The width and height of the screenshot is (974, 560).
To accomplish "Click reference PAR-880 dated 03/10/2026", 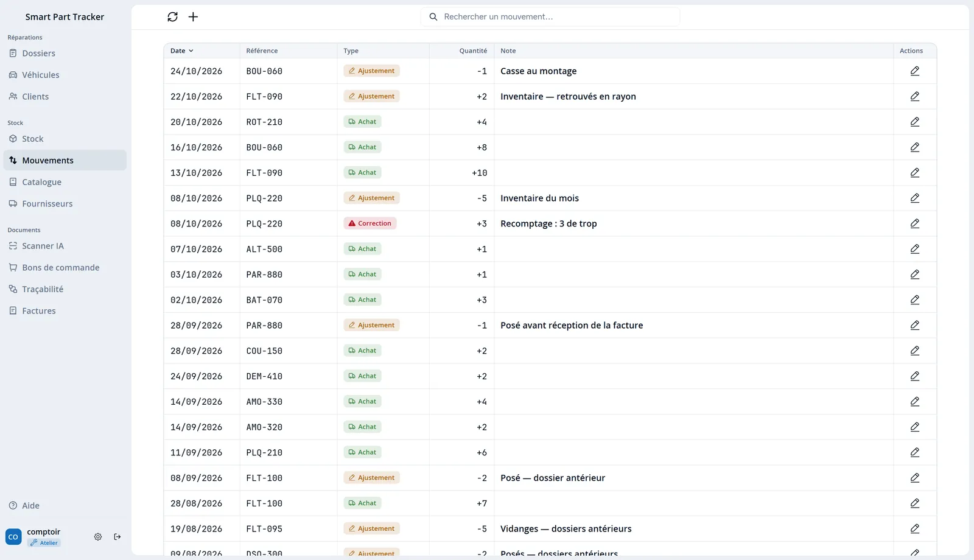I will pyautogui.click(x=264, y=275).
